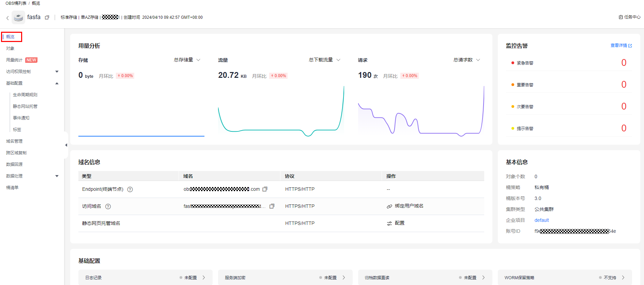Copy the Endpoint domain name
Viewport: 644px width, 285px height.
click(x=265, y=189)
